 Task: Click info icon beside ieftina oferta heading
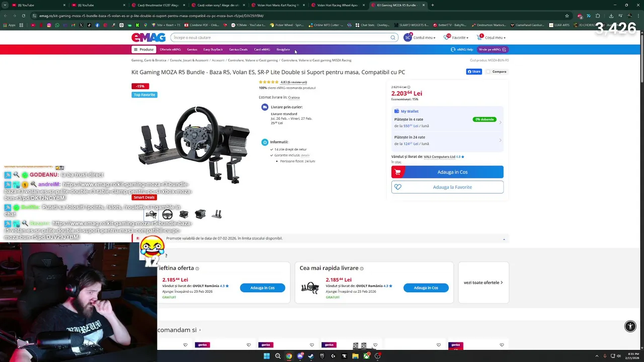click(197, 268)
